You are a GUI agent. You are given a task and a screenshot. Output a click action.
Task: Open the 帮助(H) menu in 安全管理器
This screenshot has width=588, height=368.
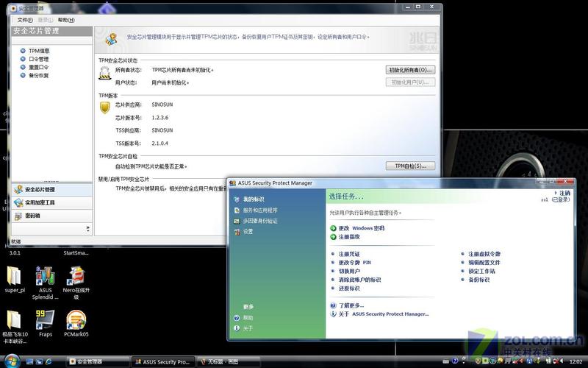click(66, 20)
